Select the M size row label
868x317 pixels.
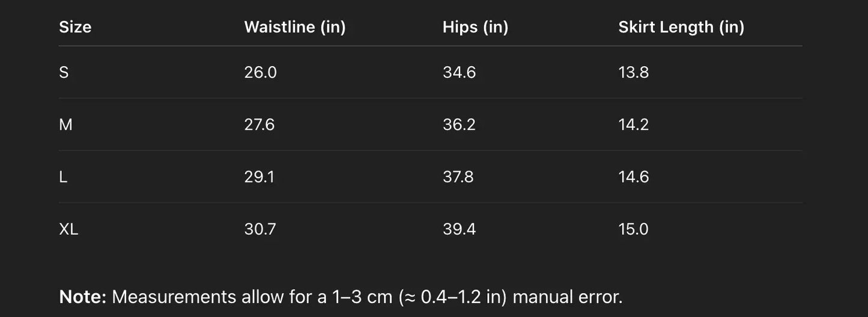65,125
